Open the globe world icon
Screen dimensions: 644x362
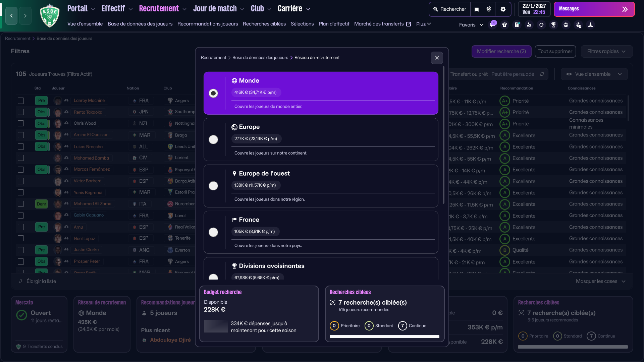coord(489,9)
